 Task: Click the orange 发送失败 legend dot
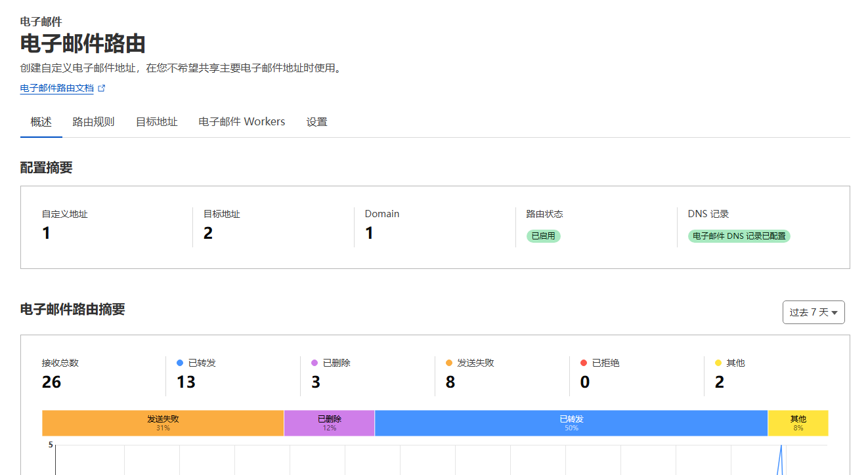coord(449,363)
